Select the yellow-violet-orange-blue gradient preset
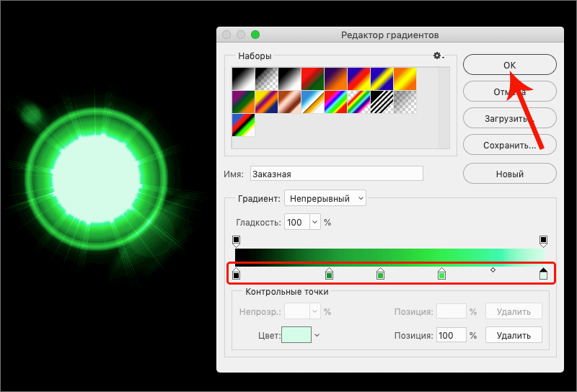Image resolution: width=577 pixels, height=392 pixels. coord(266,102)
